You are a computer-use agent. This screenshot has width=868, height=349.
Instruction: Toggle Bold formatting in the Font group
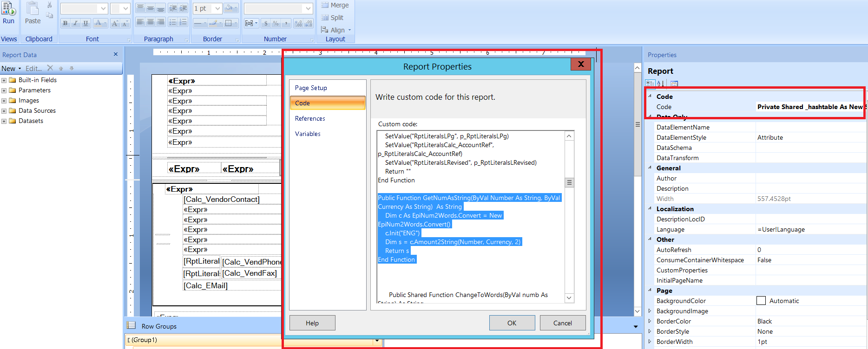pyautogui.click(x=65, y=23)
